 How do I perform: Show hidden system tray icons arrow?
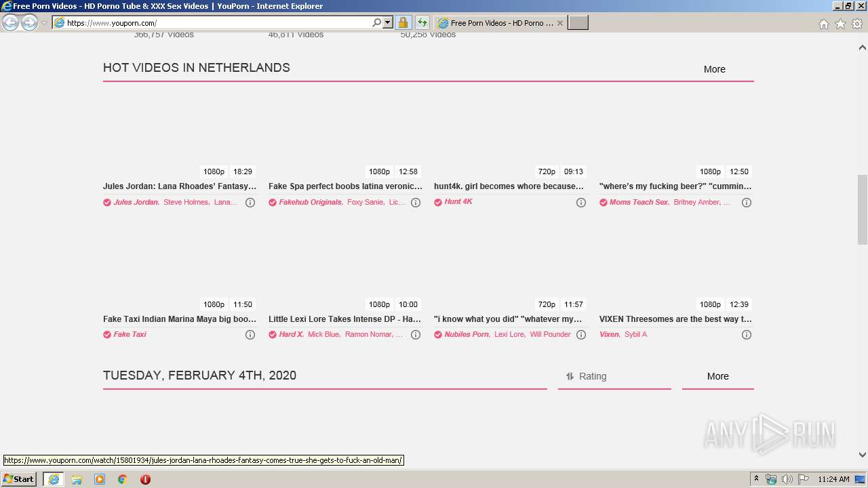point(756,479)
